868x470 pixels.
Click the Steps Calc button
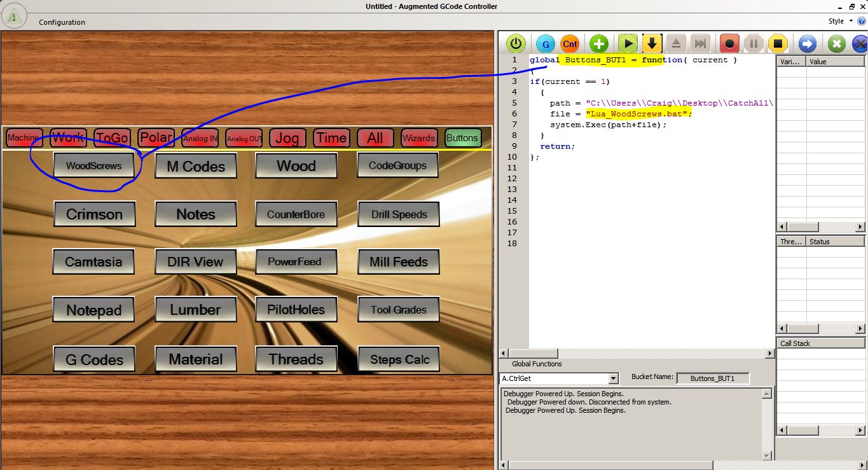399,359
